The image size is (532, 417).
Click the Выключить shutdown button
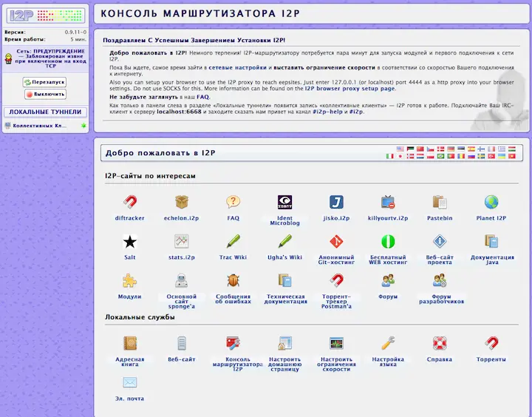coord(45,94)
